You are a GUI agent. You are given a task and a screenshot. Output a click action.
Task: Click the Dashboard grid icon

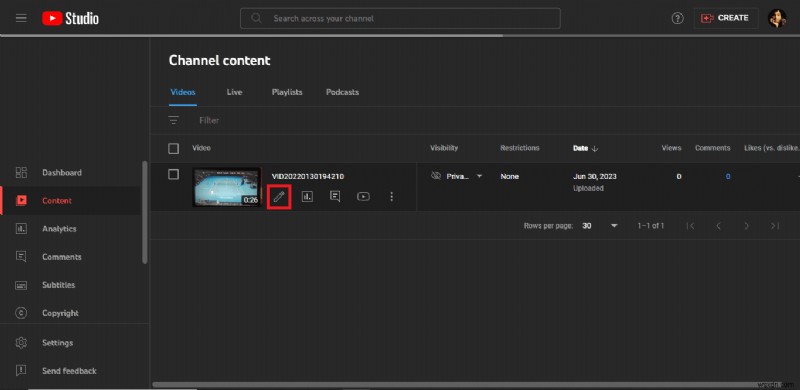(21, 173)
